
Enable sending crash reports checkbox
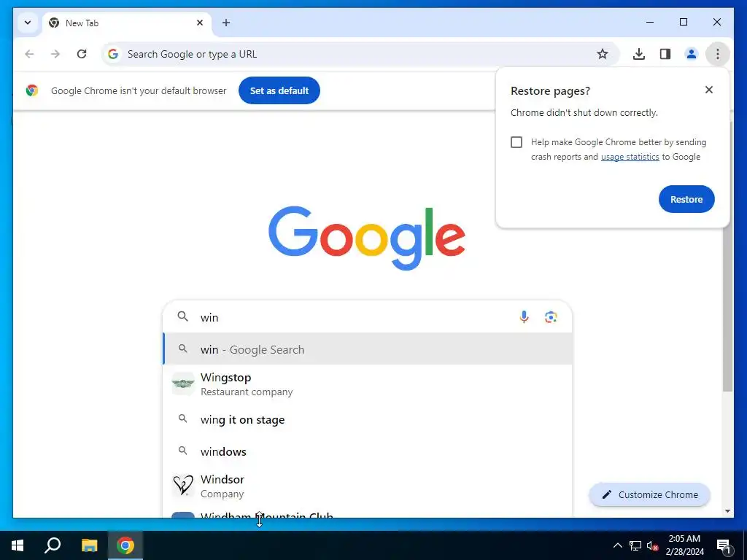click(x=516, y=142)
